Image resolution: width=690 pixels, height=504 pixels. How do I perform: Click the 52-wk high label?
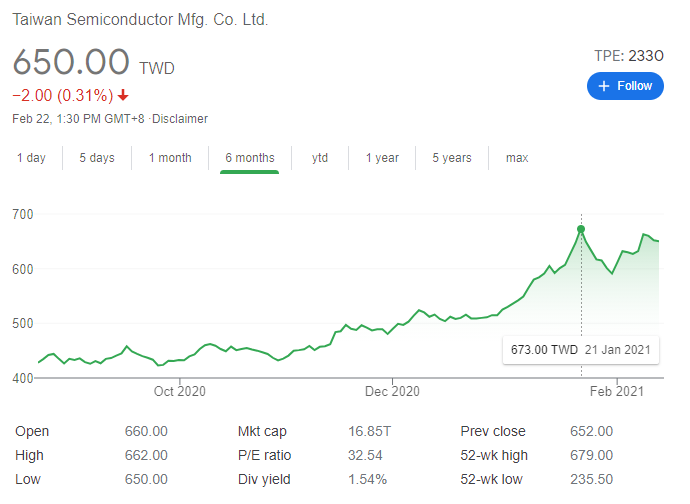494,455
